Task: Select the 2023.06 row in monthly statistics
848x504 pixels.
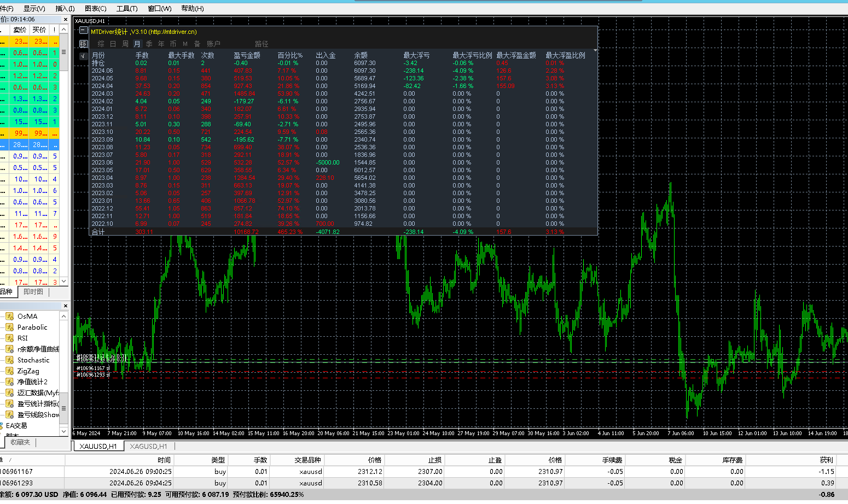Action: 342,162
